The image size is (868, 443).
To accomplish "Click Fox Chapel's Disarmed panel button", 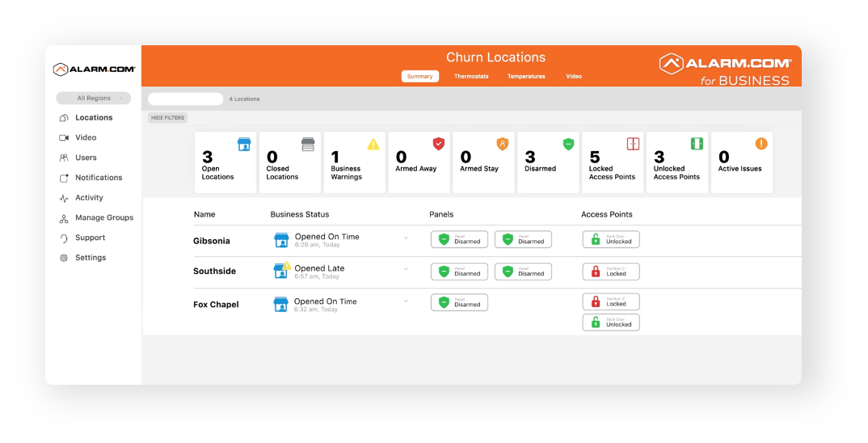I will click(460, 302).
